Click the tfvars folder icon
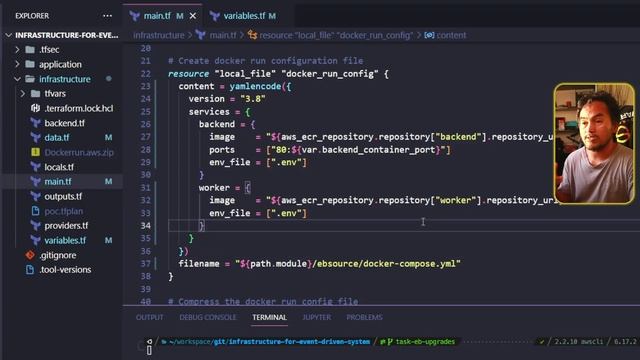 (36, 94)
